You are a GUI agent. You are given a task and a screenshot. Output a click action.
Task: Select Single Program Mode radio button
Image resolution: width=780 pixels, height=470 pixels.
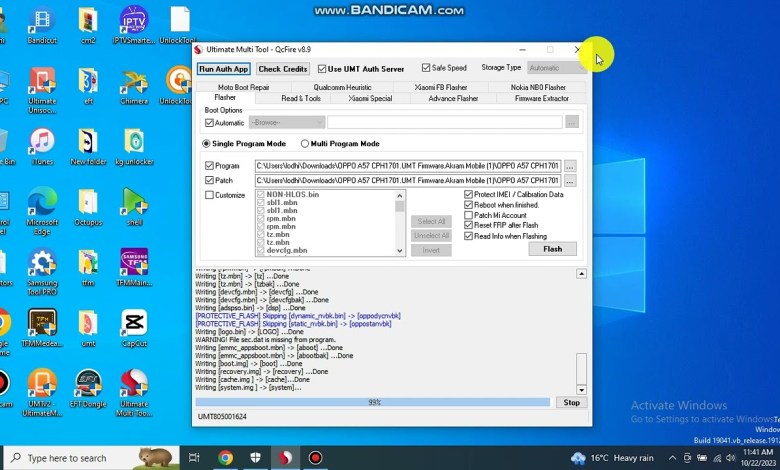click(x=206, y=143)
